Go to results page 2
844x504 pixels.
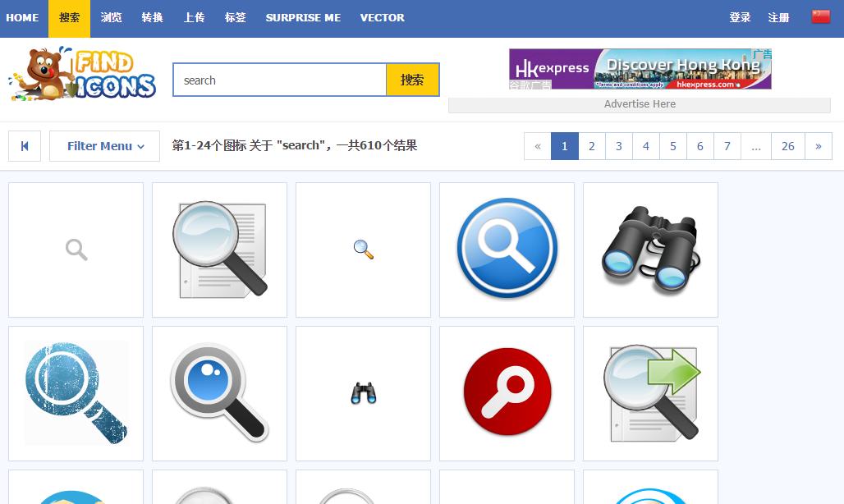click(592, 146)
